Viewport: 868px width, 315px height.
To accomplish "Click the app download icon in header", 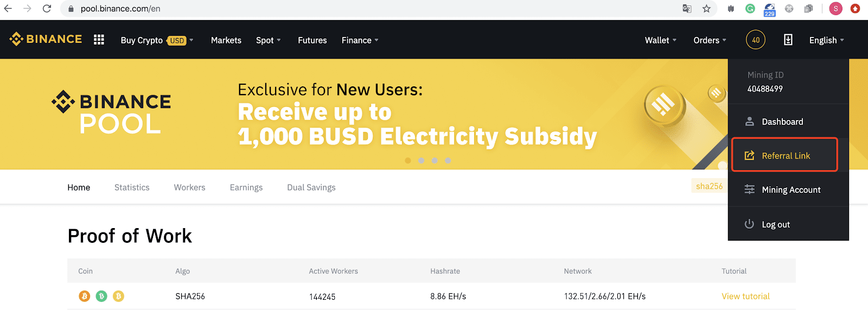I will pos(788,40).
